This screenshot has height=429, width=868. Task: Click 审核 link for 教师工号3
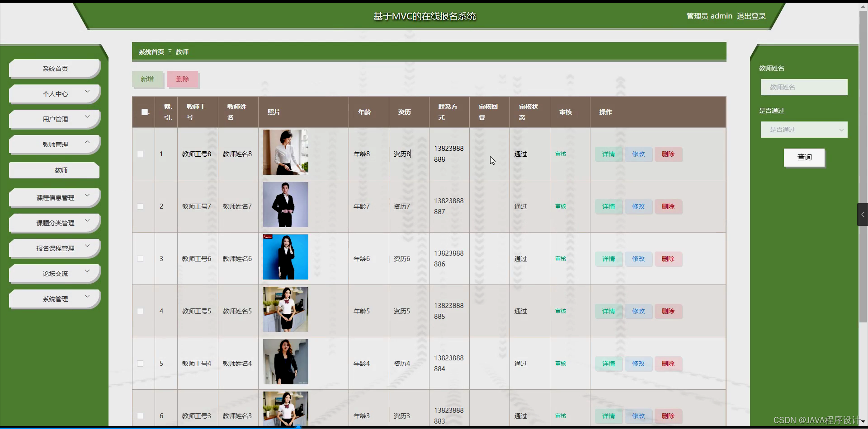(561, 416)
